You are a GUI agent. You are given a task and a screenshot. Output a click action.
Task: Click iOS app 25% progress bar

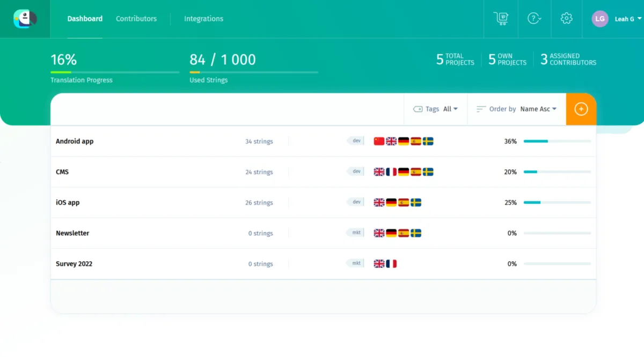pyautogui.click(x=557, y=203)
